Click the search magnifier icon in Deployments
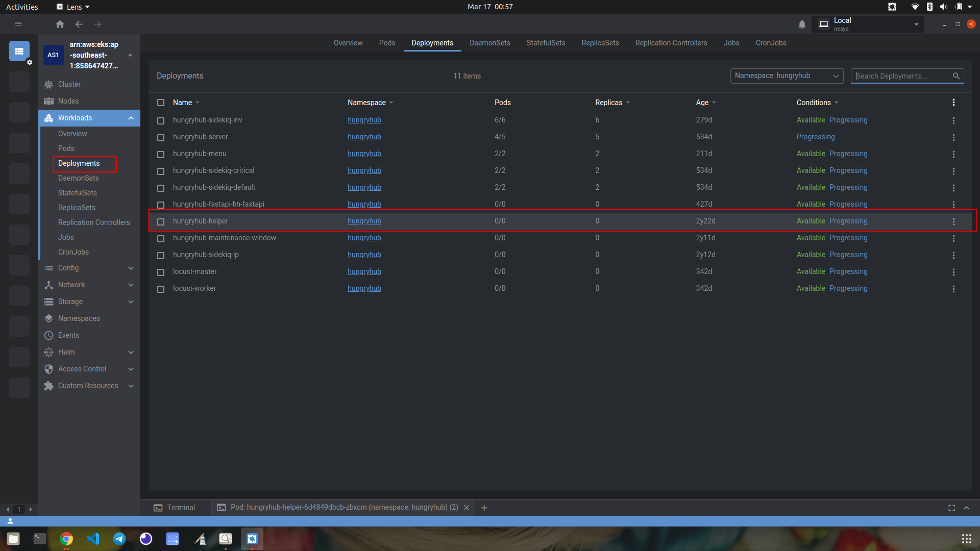This screenshot has width=980, height=551. point(956,76)
